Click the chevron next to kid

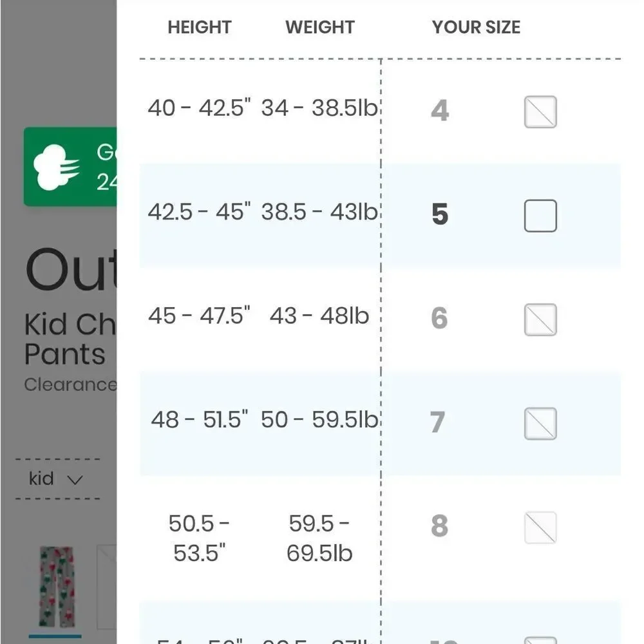pyautogui.click(x=75, y=480)
